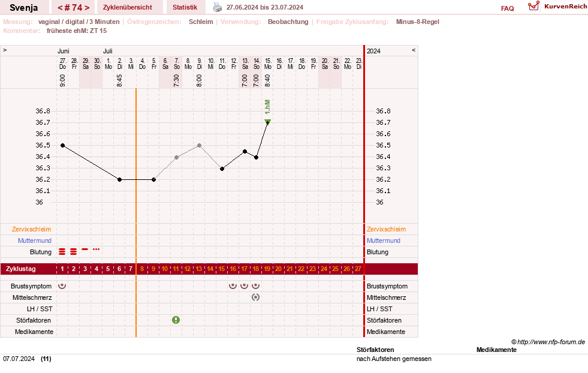Click light bleeding icon on cycle day 3

coord(85,249)
